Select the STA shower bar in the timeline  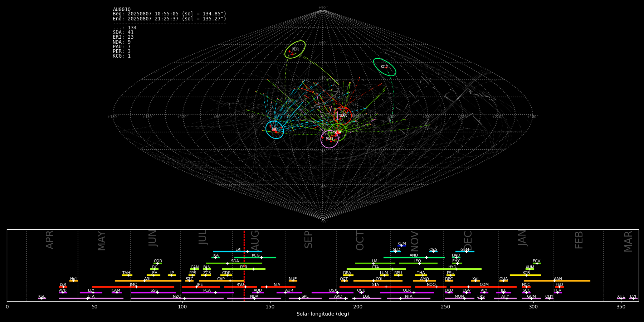point(375,287)
